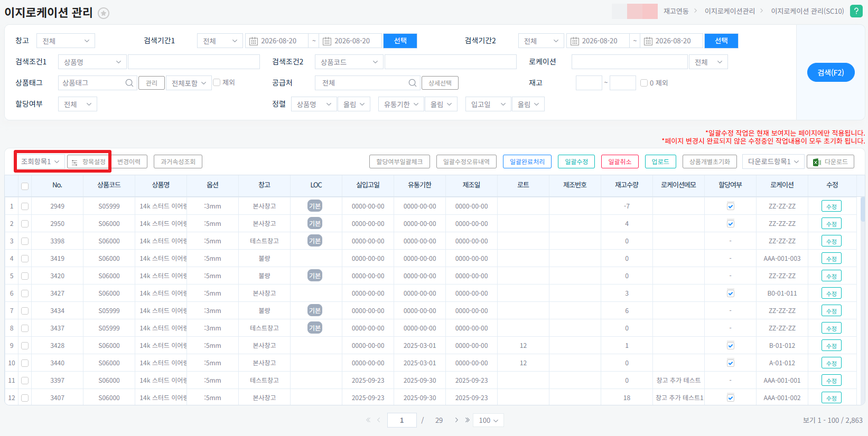Select row checkbox for No. 2949
Image resolution: width=868 pixels, height=436 pixels.
click(25, 206)
